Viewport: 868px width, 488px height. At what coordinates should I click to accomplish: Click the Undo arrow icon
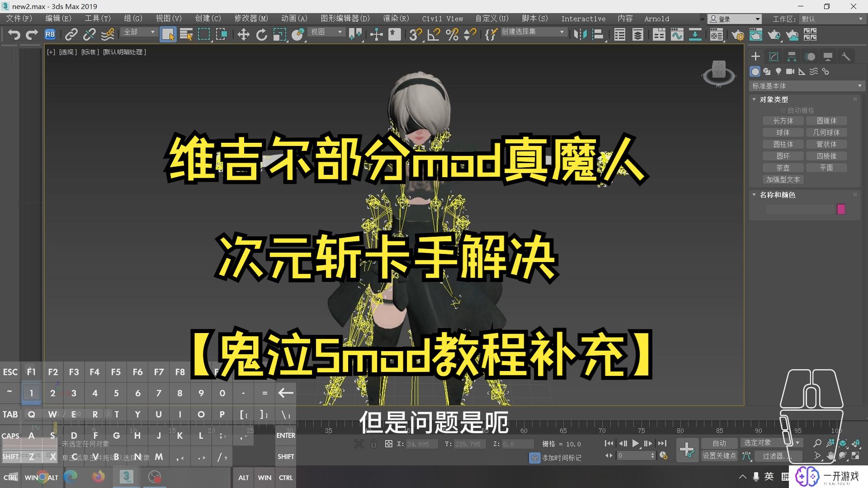pos(14,34)
